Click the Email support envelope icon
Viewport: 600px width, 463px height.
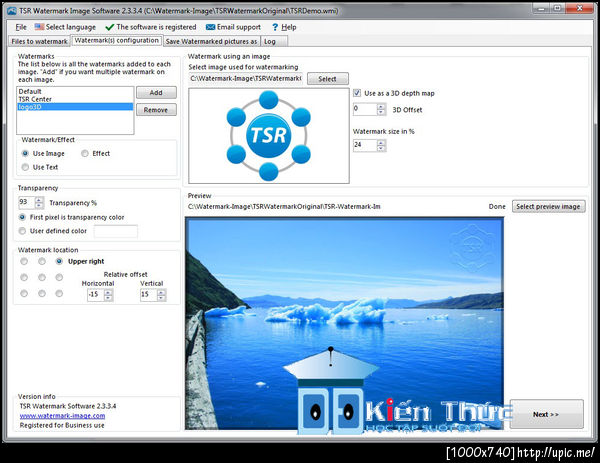click(x=210, y=27)
